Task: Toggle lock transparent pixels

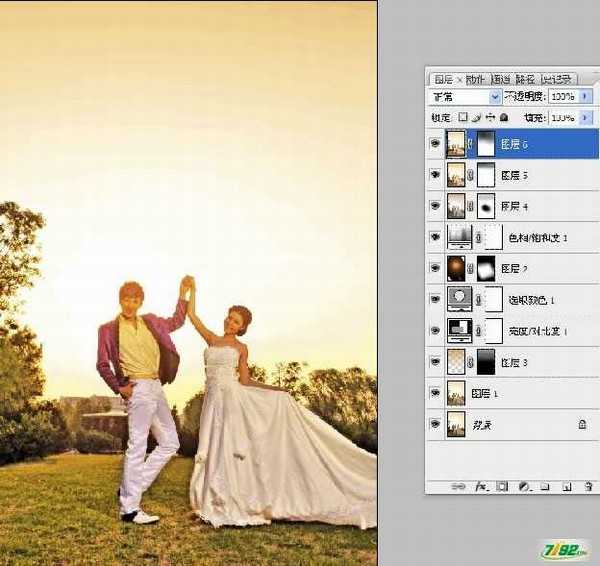Action: pos(463,117)
